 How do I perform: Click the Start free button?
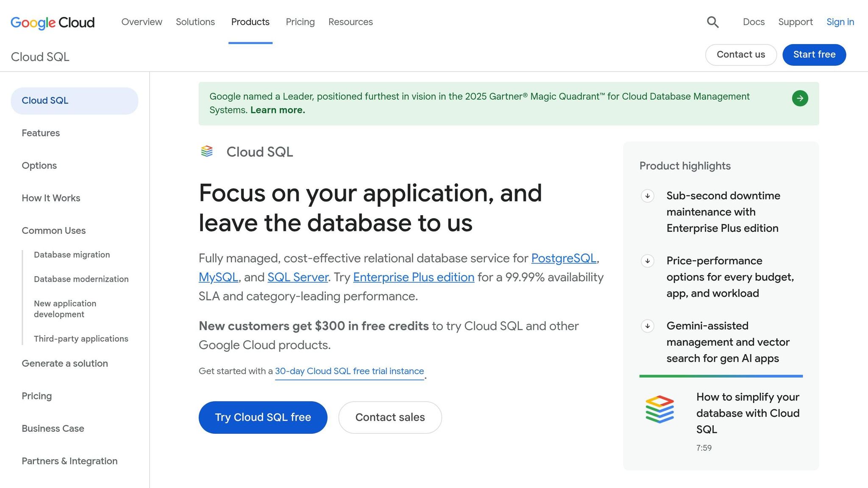pos(814,55)
